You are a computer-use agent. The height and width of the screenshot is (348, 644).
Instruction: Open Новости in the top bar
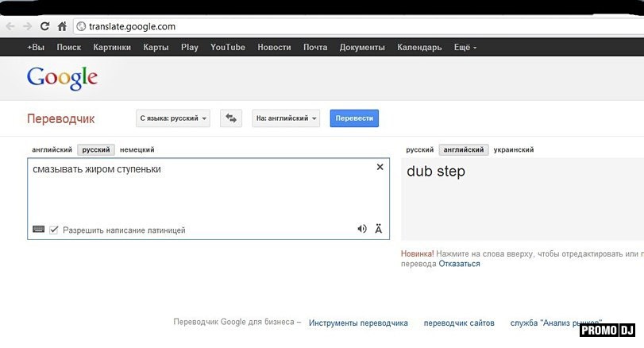point(274,47)
